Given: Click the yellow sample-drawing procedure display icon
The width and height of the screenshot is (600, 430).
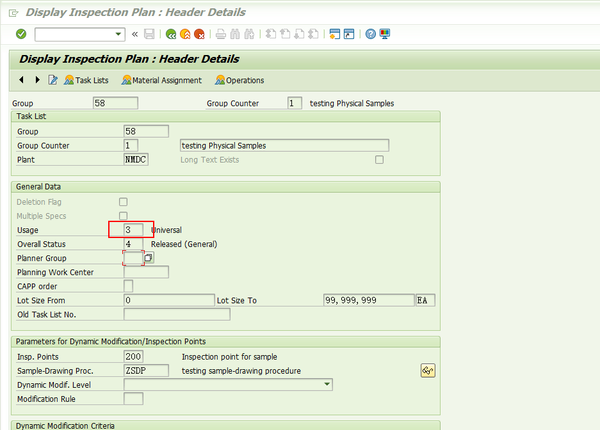Looking at the screenshot, I should coord(428,370).
